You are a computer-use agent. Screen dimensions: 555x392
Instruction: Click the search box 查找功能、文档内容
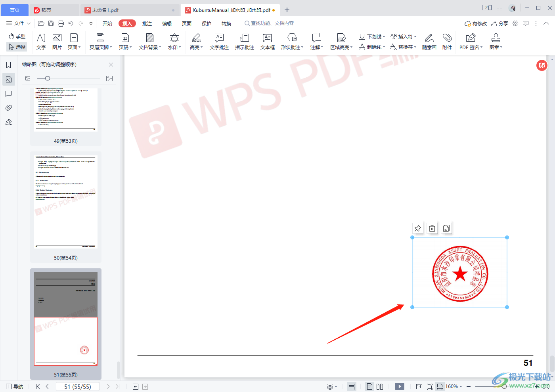(x=270, y=23)
